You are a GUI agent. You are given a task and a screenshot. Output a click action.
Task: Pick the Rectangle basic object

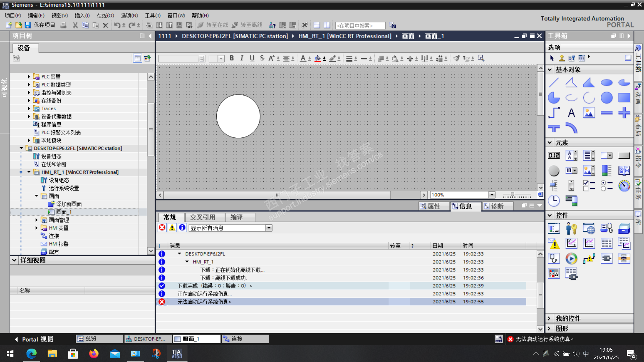[x=624, y=98]
